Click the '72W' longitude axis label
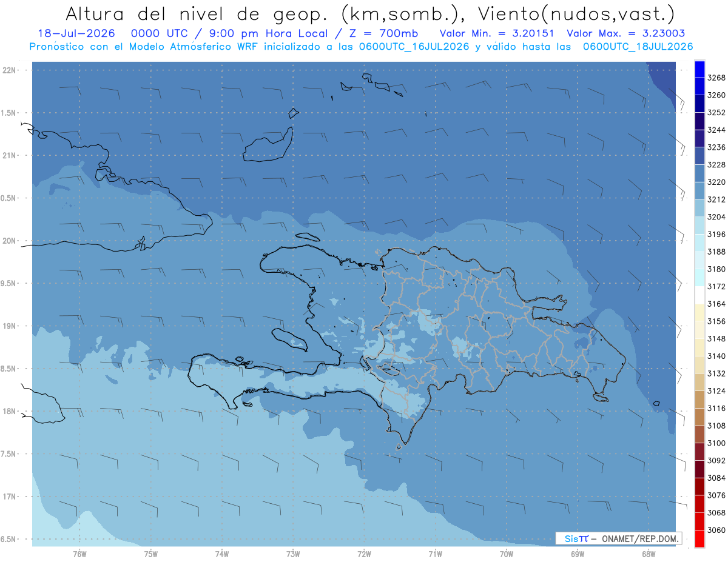 [364, 554]
